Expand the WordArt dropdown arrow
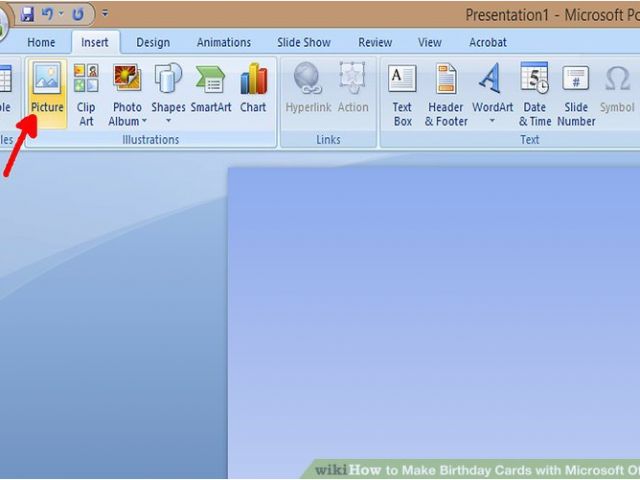The width and height of the screenshot is (640, 480). click(492, 121)
